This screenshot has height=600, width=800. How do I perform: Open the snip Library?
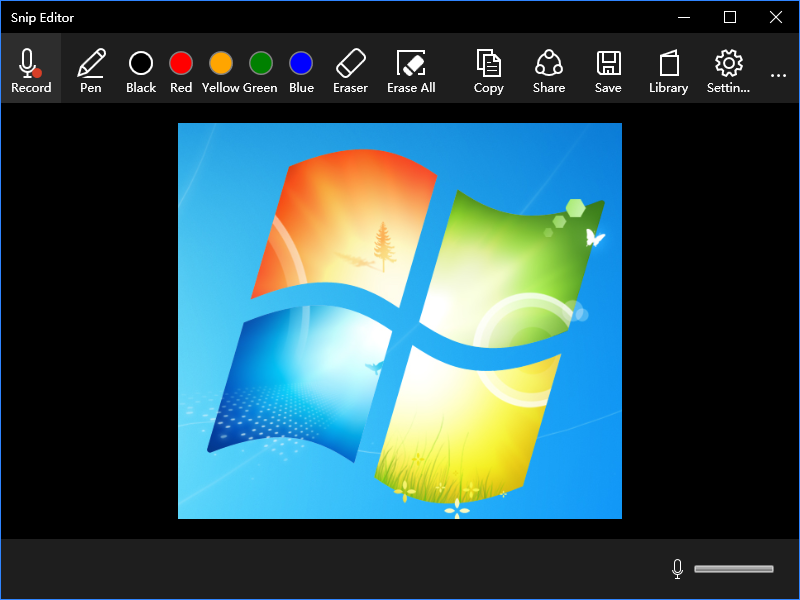[x=668, y=70]
